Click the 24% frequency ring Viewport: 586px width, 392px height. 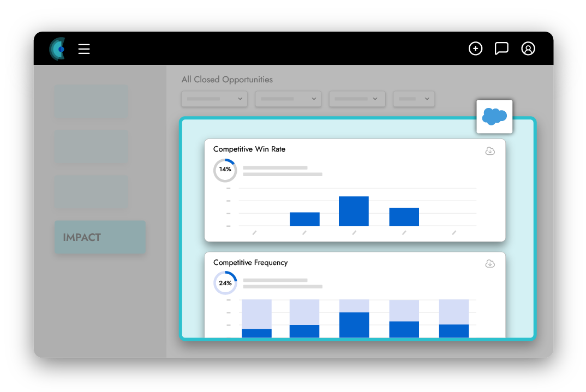tap(225, 283)
